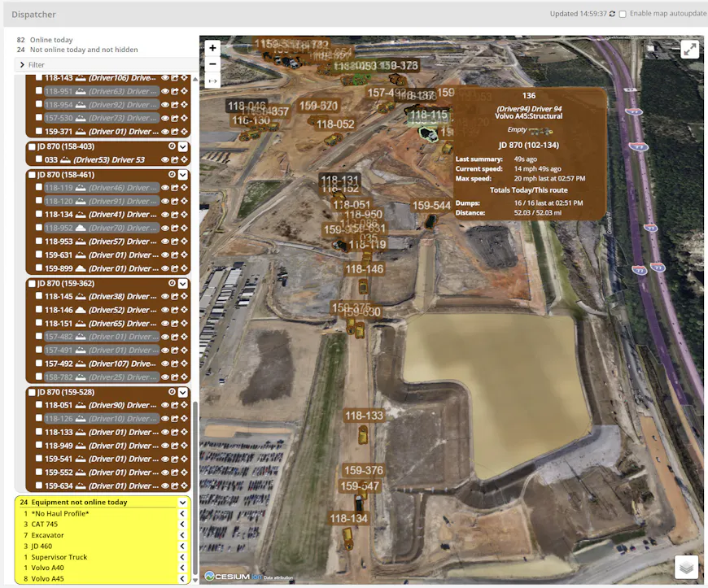This screenshot has height=588, width=708.
Task: Click the clock icon for JD 870 (159-362)
Action: (x=172, y=283)
